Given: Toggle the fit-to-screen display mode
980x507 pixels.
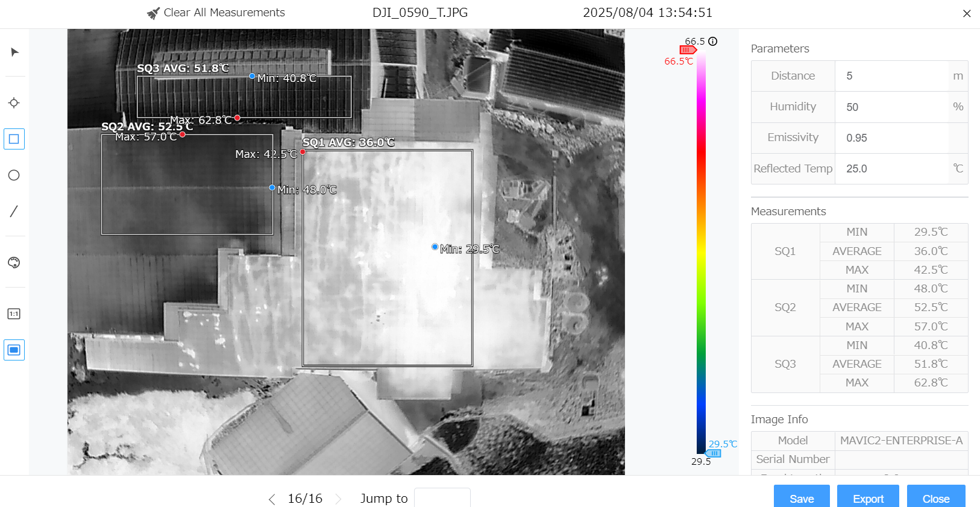Looking at the screenshot, I should click(14, 350).
